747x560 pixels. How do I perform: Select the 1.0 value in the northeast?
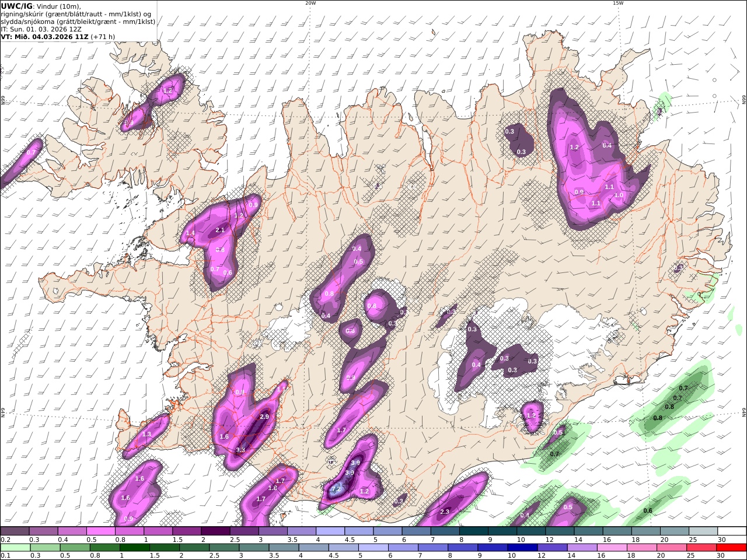[x=619, y=195]
